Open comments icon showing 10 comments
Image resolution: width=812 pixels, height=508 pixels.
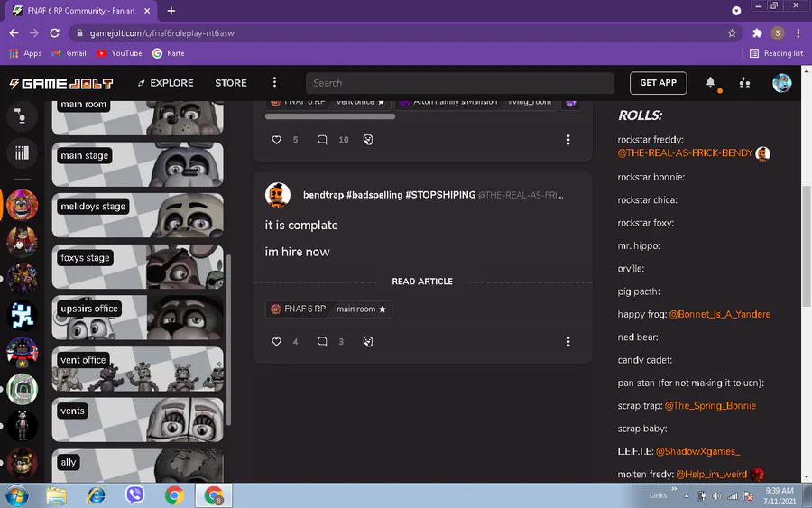click(x=322, y=140)
